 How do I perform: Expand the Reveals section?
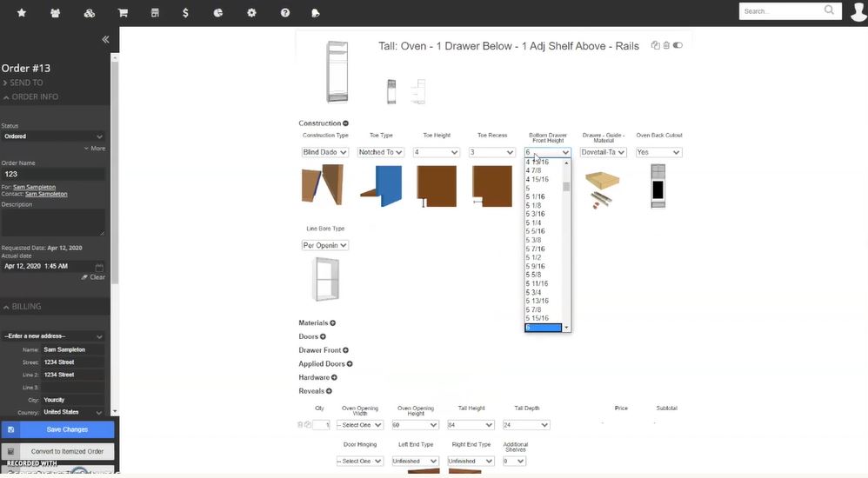tap(329, 391)
